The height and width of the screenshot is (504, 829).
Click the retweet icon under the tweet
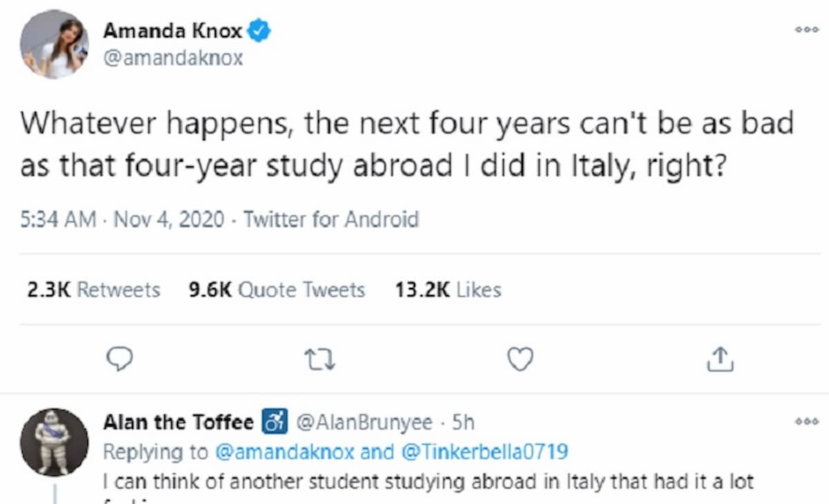click(320, 358)
